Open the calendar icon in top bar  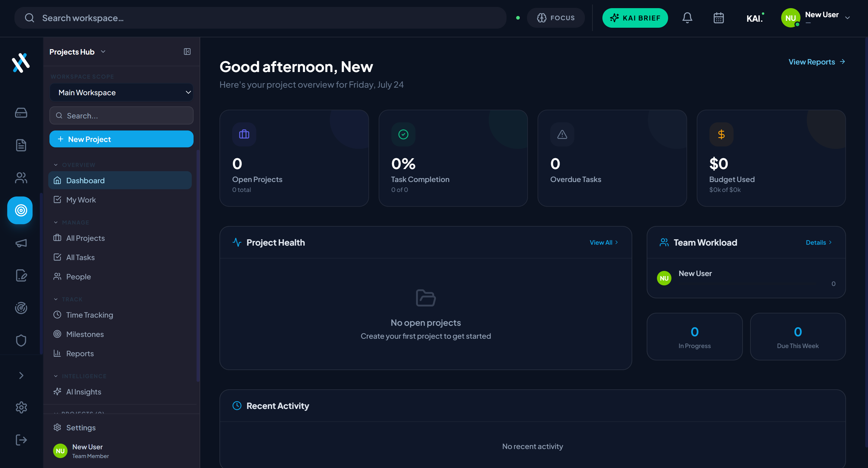pos(718,18)
